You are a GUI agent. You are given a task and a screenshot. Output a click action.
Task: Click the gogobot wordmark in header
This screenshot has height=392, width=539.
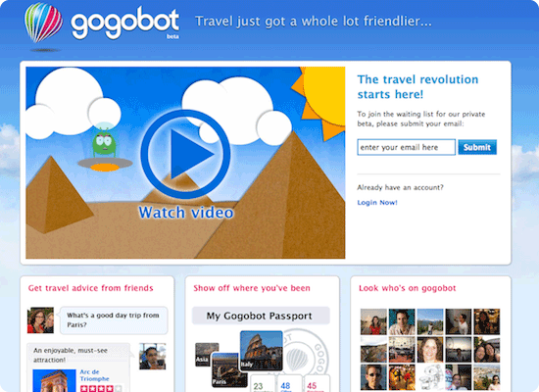click(x=124, y=24)
